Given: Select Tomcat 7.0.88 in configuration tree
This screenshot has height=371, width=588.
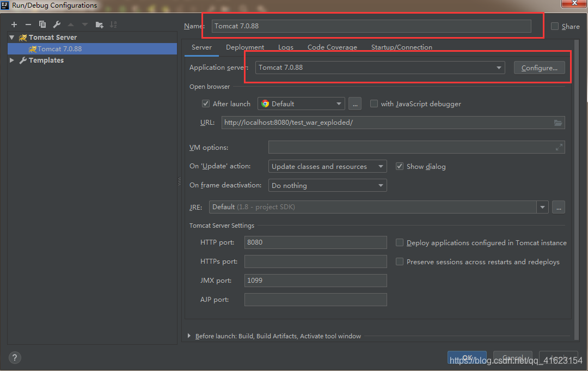Looking at the screenshot, I should pyautogui.click(x=92, y=49).
